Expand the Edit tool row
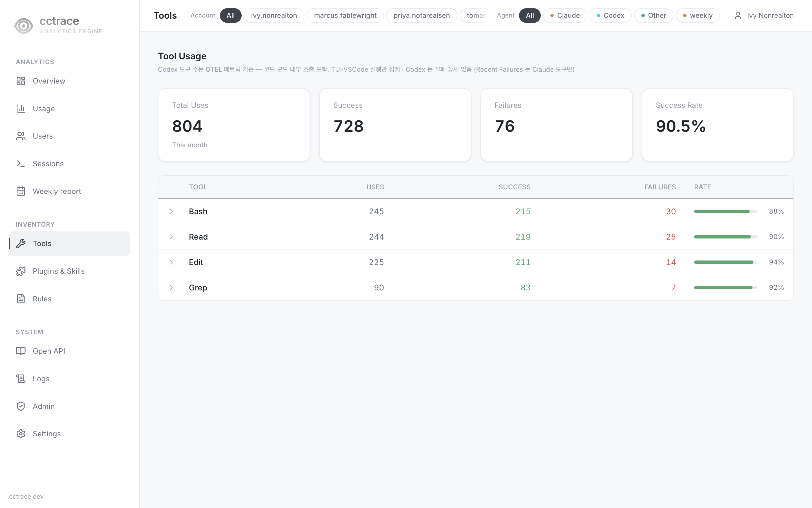 (171, 262)
